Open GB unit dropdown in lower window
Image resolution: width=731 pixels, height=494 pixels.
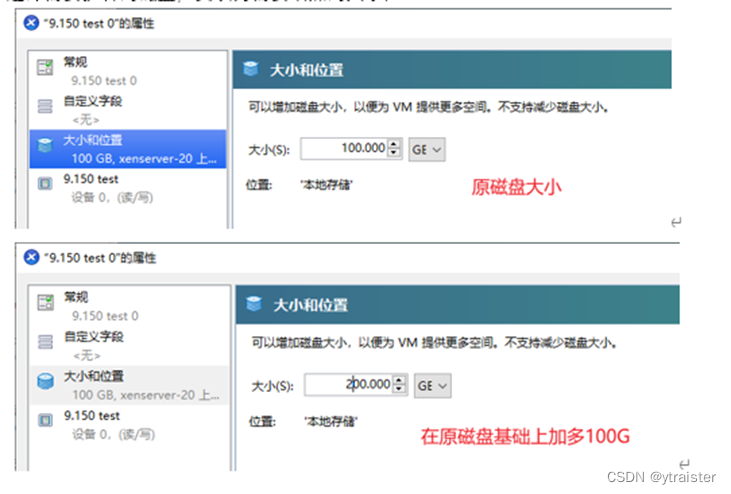[433, 386]
